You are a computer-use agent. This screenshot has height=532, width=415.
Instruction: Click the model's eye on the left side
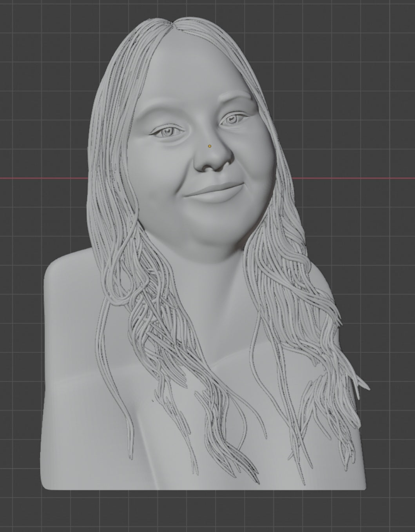(168, 133)
